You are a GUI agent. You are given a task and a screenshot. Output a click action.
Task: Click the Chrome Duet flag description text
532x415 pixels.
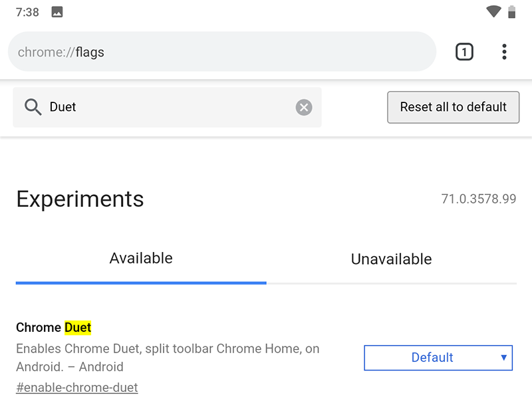click(168, 357)
